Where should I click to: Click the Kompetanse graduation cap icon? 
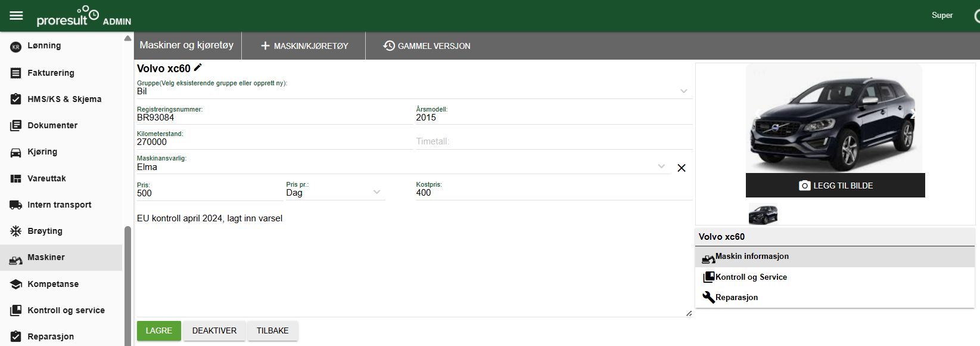coord(16,284)
